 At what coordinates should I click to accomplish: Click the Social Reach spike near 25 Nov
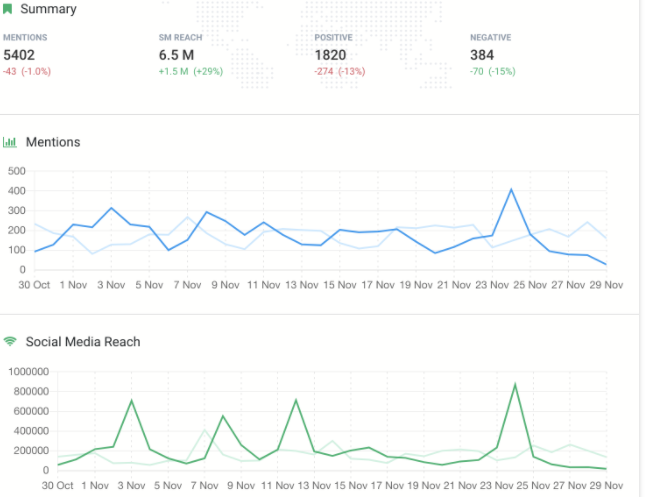[x=514, y=384]
